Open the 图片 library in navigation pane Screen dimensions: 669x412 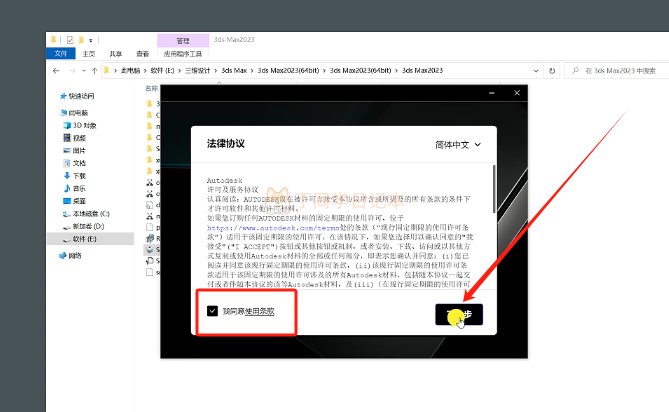79,150
